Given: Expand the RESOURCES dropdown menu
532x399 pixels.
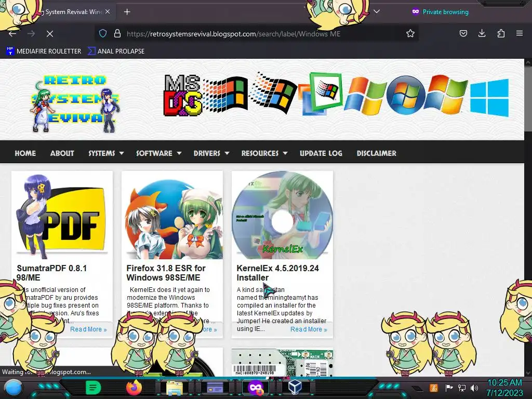Looking at the screenshot, I should tap(264, 153).
